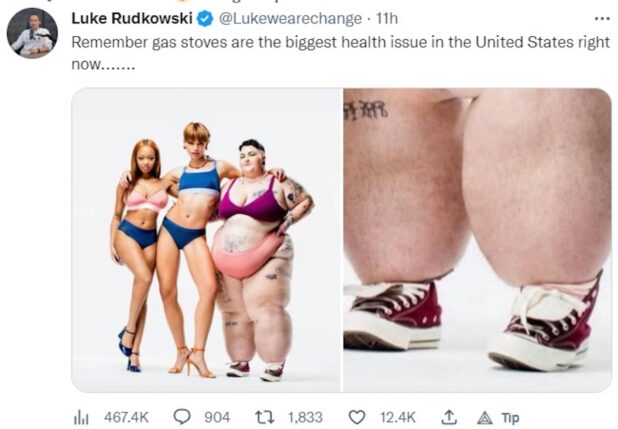This screenshot has height=429, width=618.
Task: Click the Tip text label
Action: click(510, 418)
